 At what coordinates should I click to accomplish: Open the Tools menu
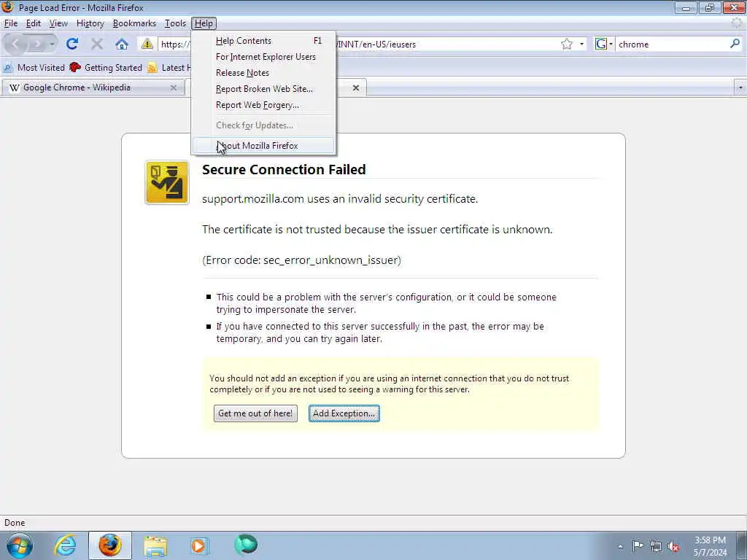pos(175,23)
